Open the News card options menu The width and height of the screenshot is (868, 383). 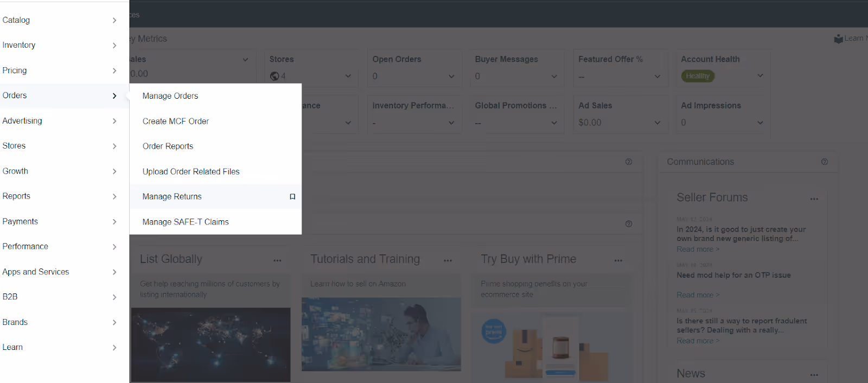pos(814,375)
